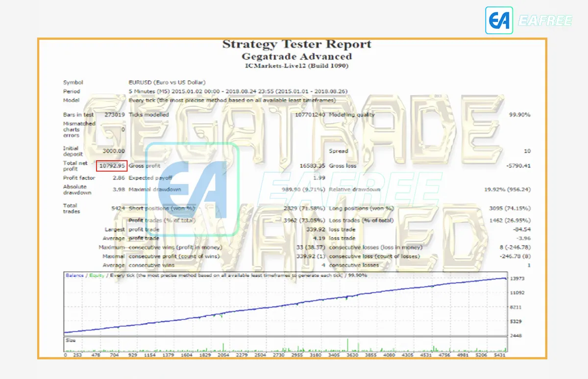Select the long positions value '3095 (74.15%)'
This screenshot has height=379, width=588.
pos(509,209)
